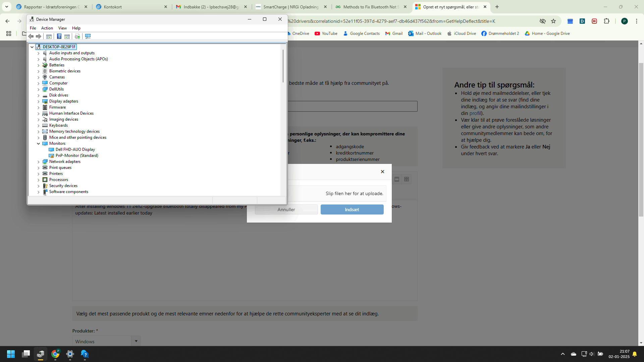
Task: Click the Indsæt button in upload dialog
Action: [352, 209]
